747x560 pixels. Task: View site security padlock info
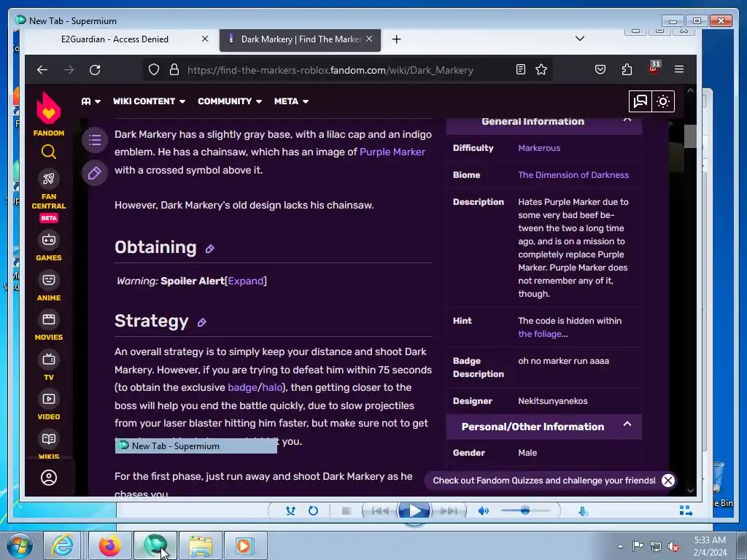click(174, 69)
